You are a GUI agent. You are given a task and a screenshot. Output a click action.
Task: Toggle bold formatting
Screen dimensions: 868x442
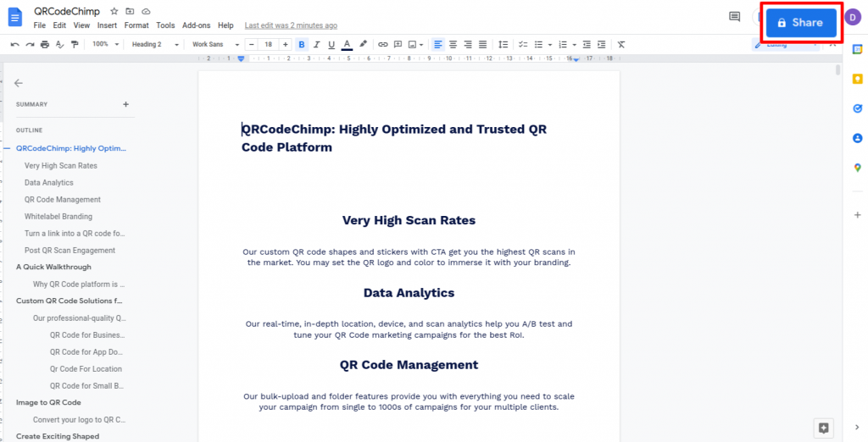click(x=301, y=44)
